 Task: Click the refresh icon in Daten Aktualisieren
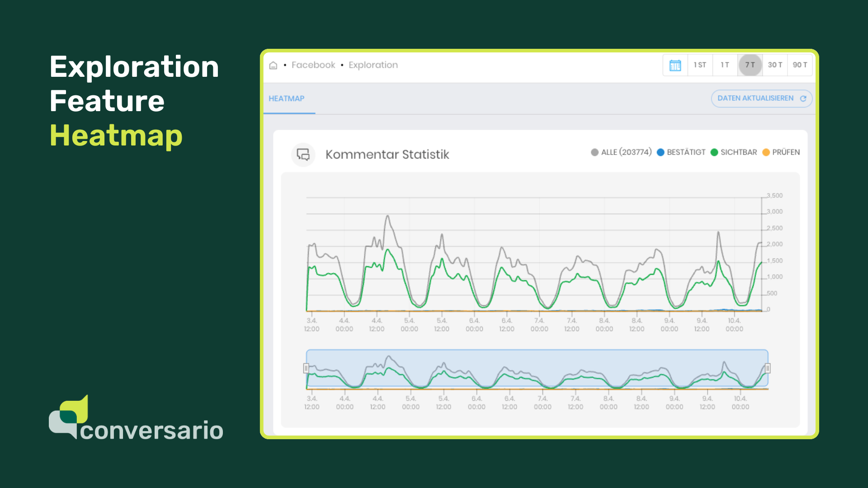pyautogui.click(x=803, y=99)
